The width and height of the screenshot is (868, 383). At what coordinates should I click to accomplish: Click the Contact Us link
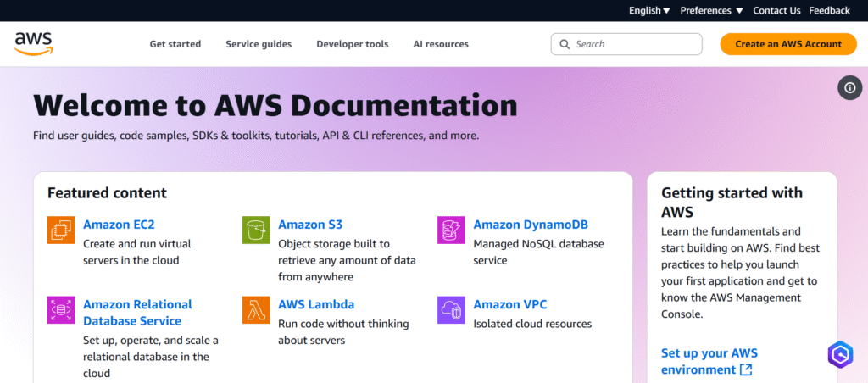pyautogui.click(x=776, y=10)
